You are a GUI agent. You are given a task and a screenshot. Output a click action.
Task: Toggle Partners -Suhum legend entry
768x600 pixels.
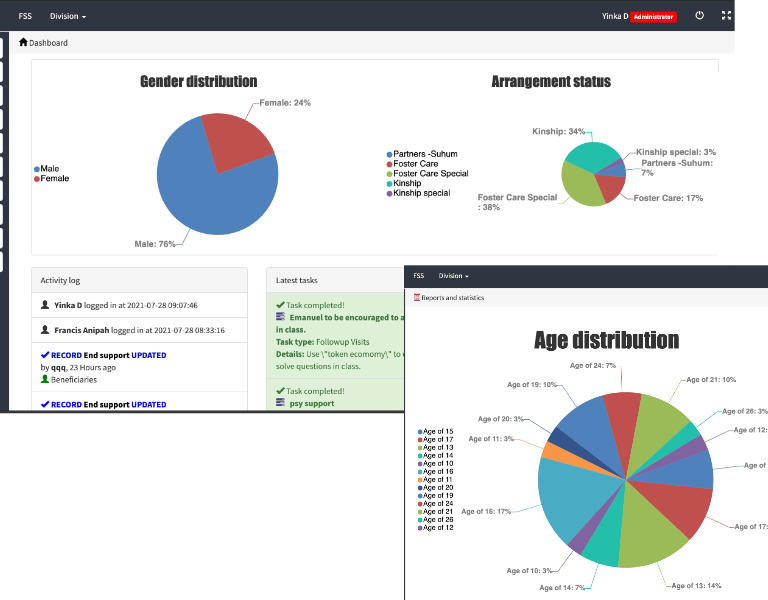[422, 154]
